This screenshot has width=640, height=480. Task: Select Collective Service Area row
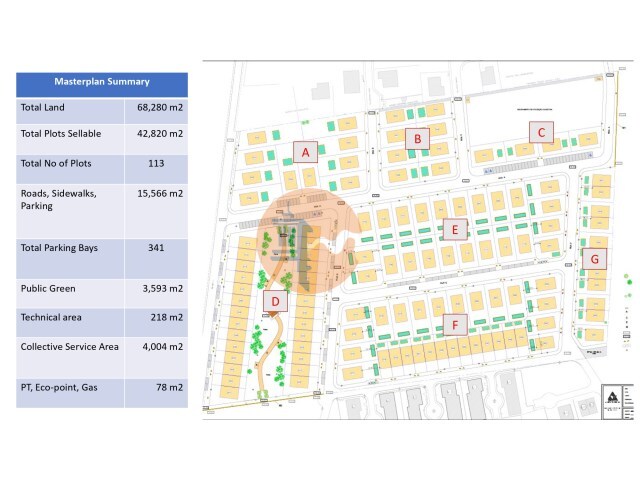tap(70, 346)
